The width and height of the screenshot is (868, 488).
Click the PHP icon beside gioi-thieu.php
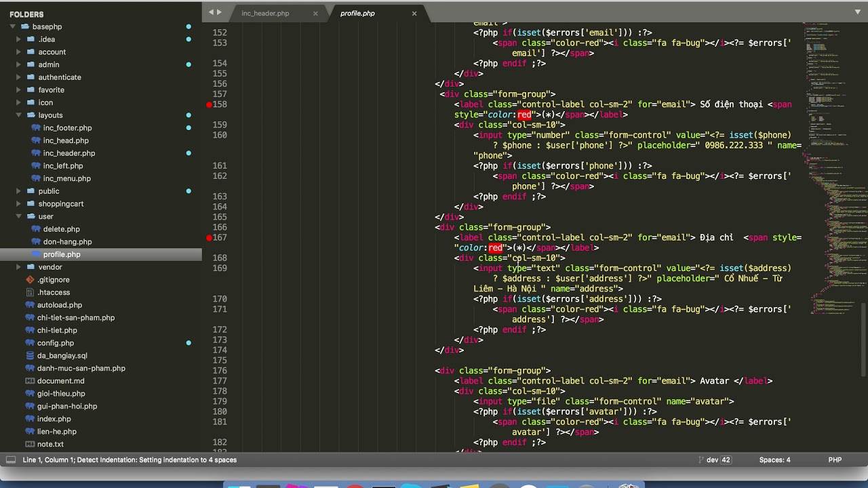(x=30, y=394)
